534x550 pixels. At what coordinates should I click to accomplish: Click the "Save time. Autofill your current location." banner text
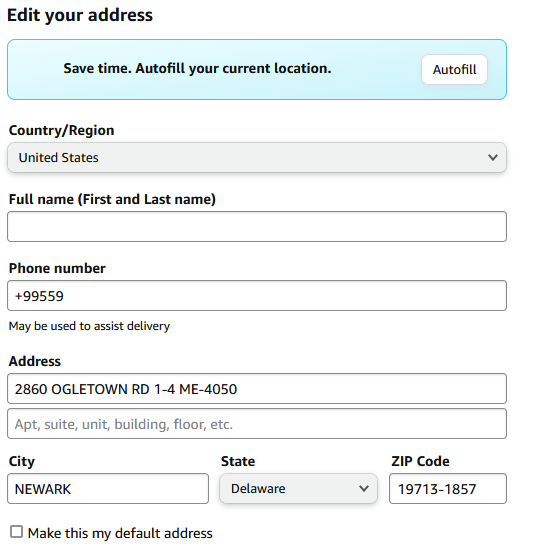tap(197, 68)
